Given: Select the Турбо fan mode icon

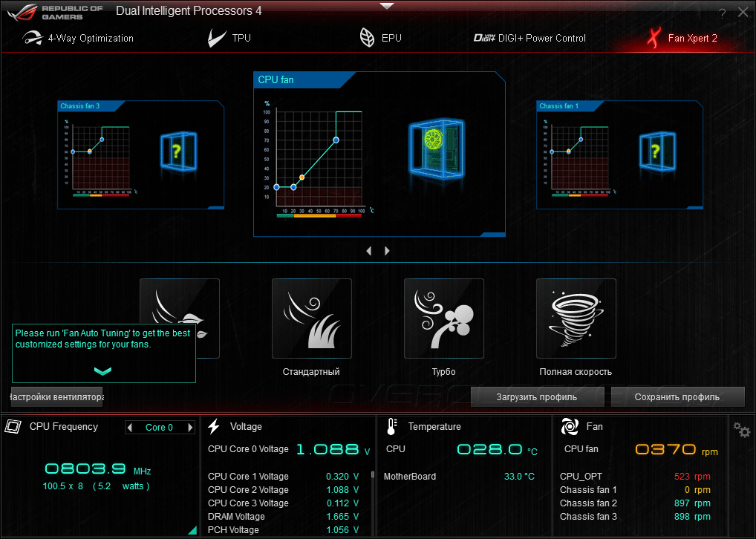Looking at the screenshot, I should (443, 318).
